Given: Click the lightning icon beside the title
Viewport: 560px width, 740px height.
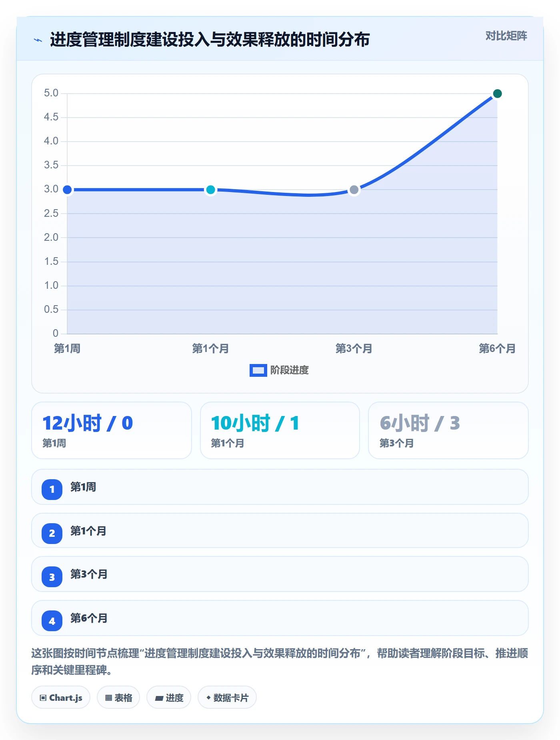Looking at the screenshot, I should [38, 40].
